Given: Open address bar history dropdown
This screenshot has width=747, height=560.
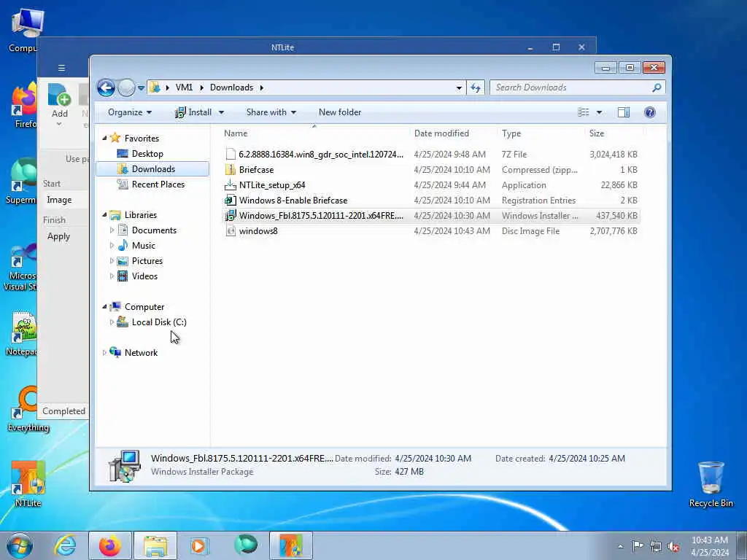Looking at the screenshot, I should point(459,88).
